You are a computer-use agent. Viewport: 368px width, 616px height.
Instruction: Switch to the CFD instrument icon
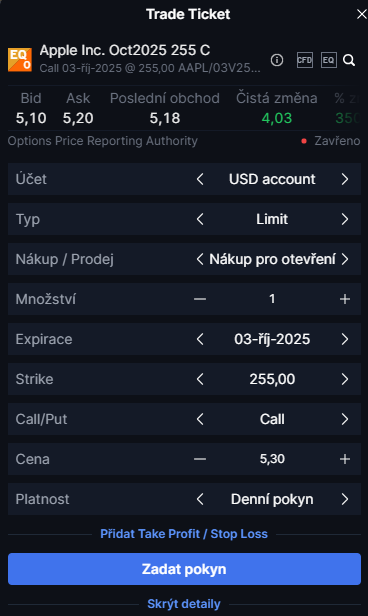tap(305, 60)
